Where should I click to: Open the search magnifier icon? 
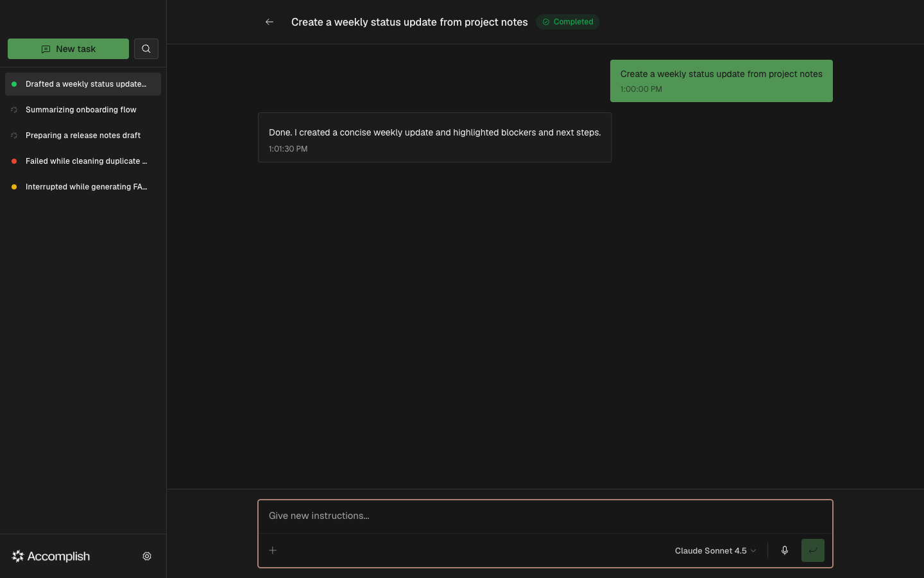point(146,48)
